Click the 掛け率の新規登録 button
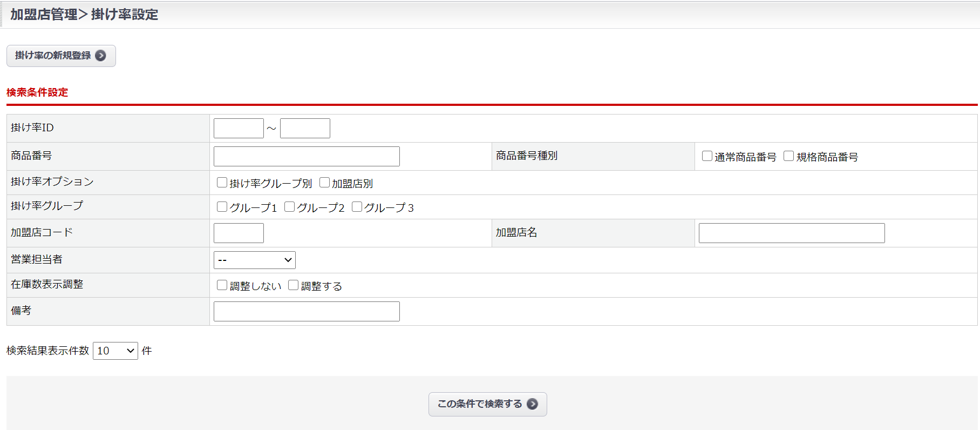 coord(60,56)
